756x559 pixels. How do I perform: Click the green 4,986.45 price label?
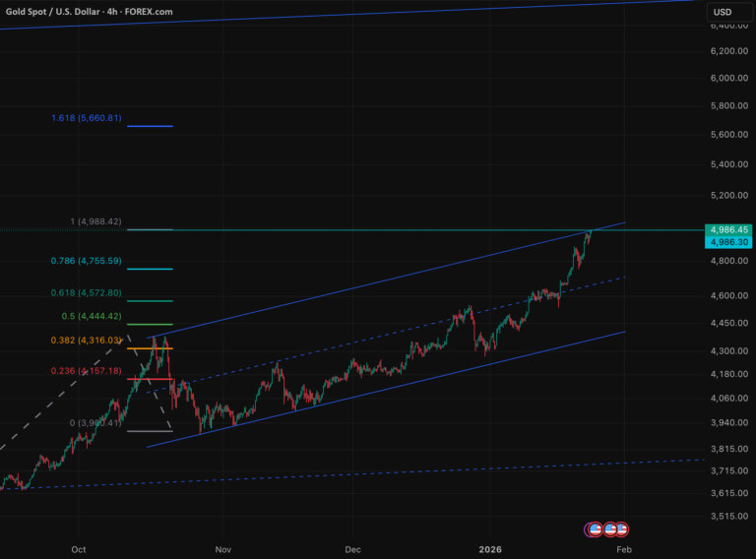click(728, 230)
